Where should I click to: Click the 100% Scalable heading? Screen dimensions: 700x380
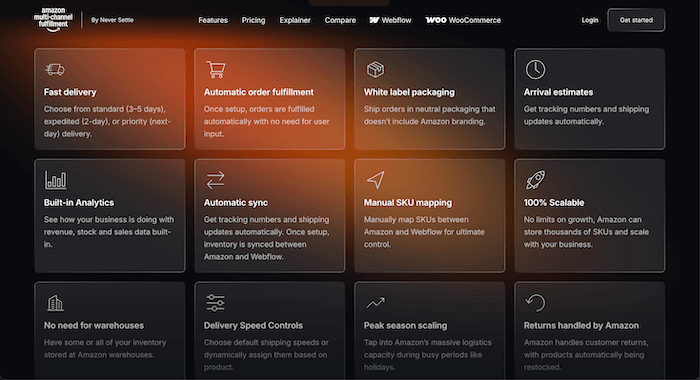pos(554,203)
